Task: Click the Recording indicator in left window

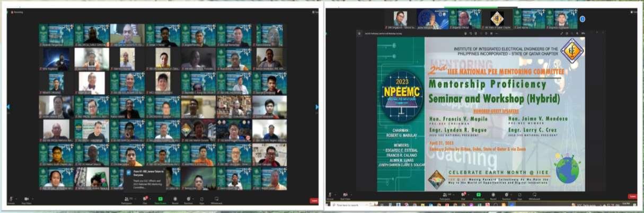Action: [x=17, y=12]
